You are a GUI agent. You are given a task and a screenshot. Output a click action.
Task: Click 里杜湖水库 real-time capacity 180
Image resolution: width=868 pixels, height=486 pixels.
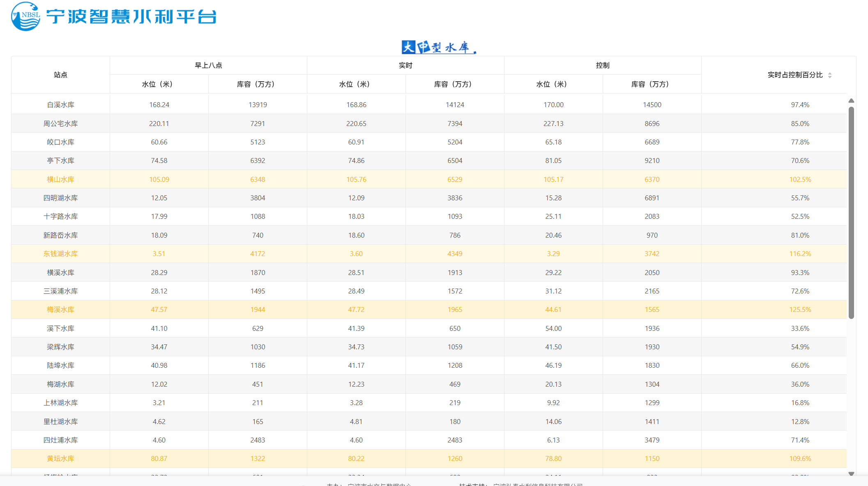coord(455,422)
